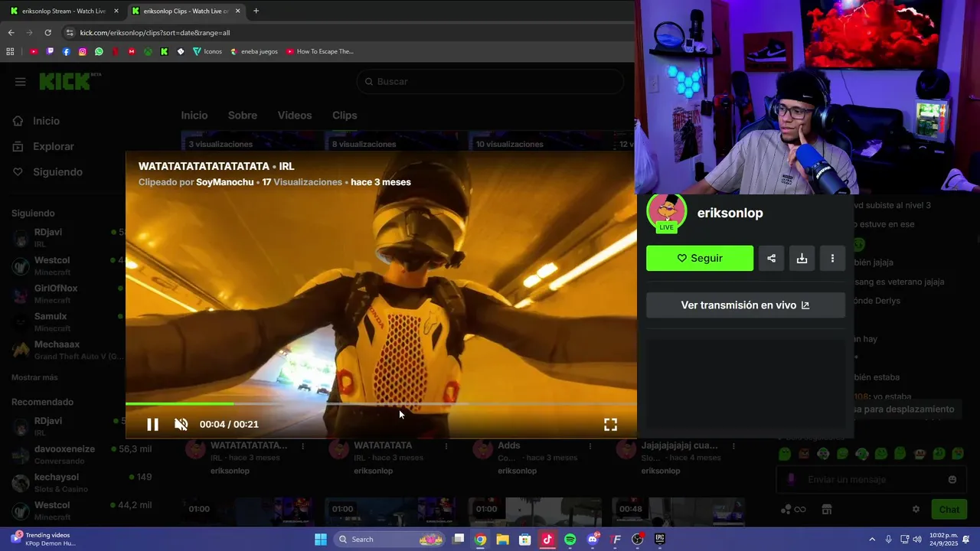Close the eriksonlop Clips browser tab
This screenshot has width=980, height=551.
tap(238, 11)
